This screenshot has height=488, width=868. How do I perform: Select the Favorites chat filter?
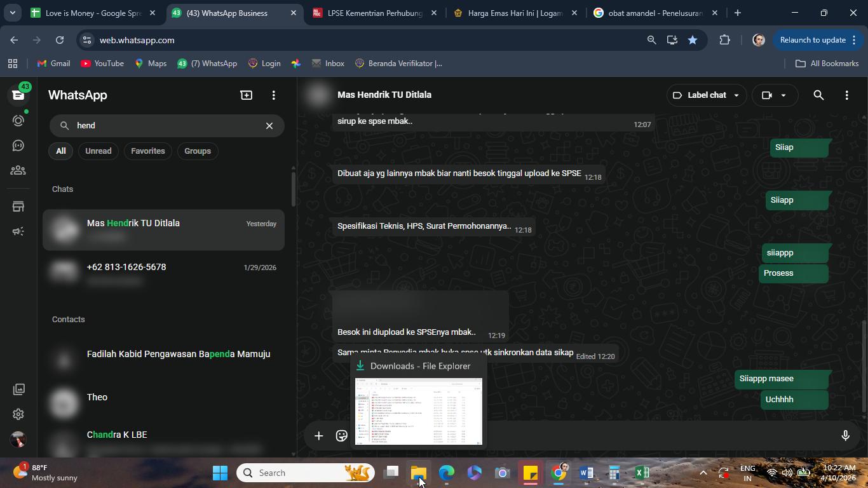pos(148,151)
